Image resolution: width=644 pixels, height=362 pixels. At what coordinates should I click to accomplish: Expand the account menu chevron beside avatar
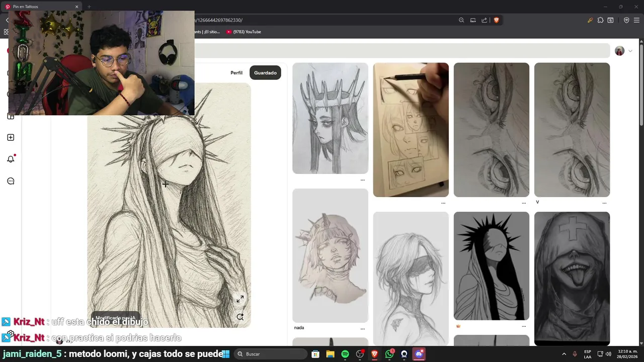[x=630, y=51]
